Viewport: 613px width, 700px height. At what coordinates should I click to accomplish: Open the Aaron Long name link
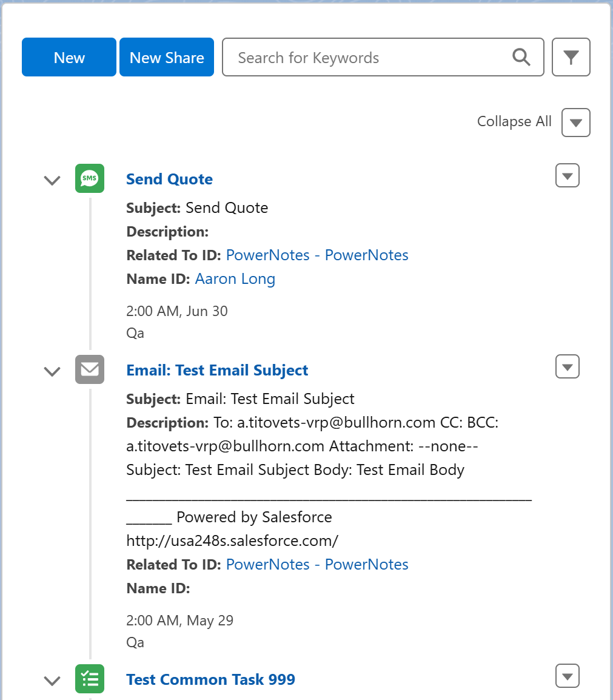[x=235, y=279]
